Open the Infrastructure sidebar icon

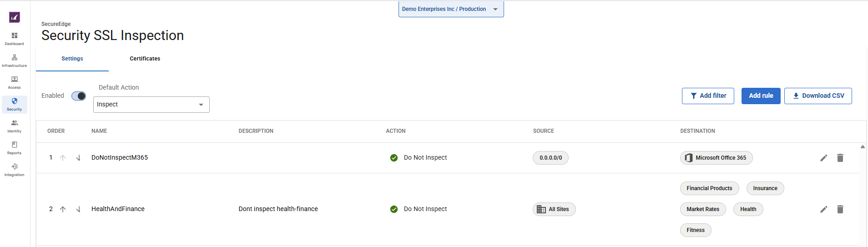[15, 60]
